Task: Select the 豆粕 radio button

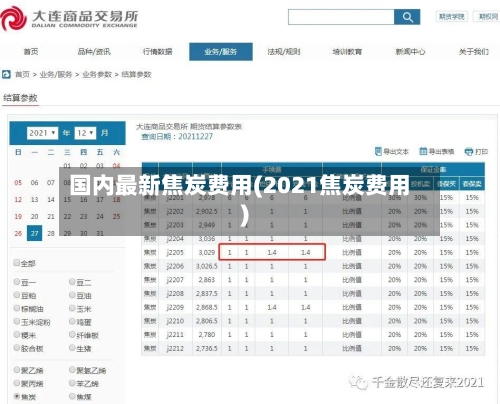Action: pos(17,295)
